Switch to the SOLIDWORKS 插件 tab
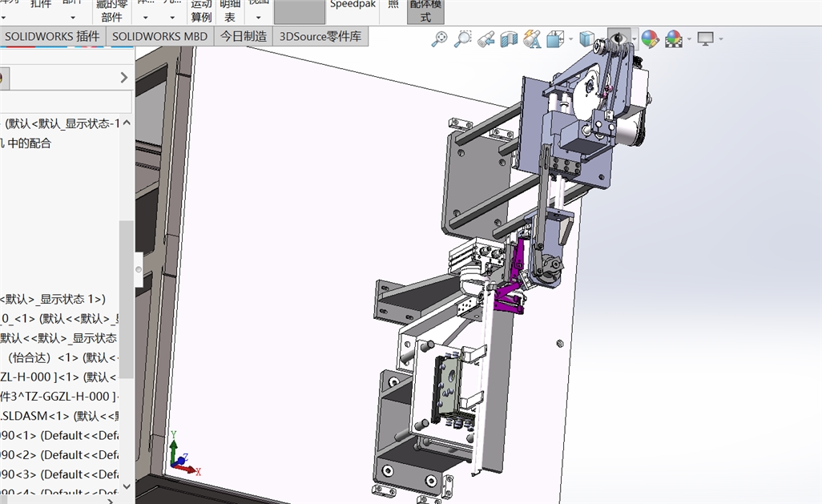This screenshot has height=504, width=822. [52, 36]
